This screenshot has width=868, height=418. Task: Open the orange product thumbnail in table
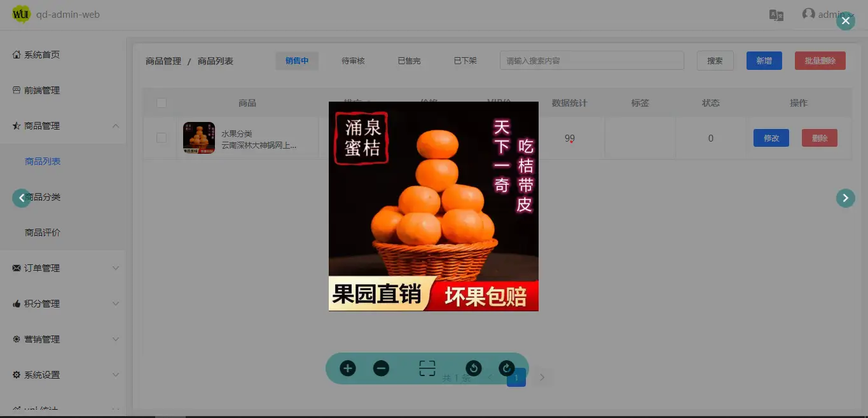[199, 138]
